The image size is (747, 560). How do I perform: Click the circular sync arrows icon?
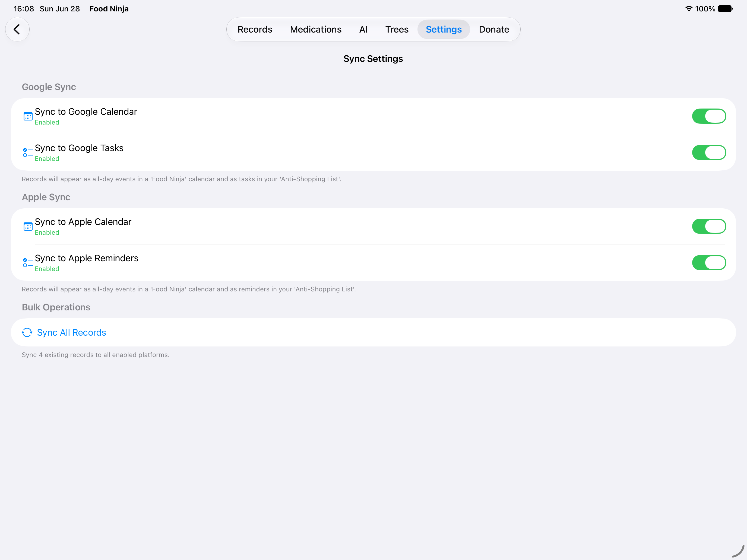click(x=27, y=332)
